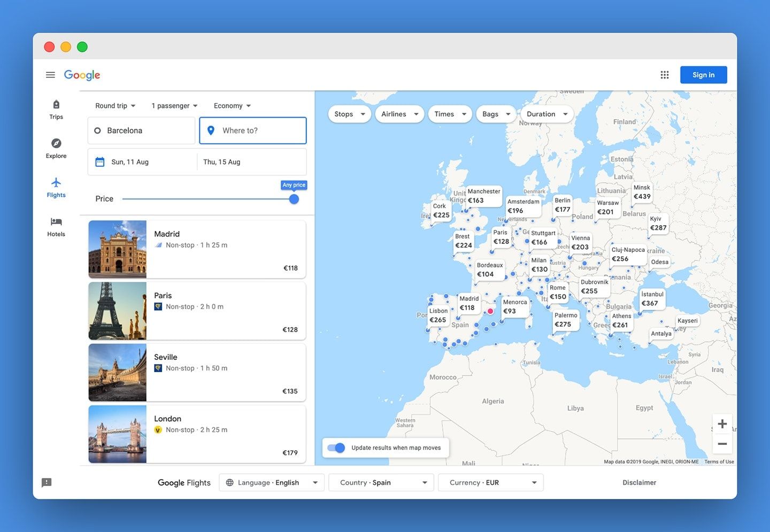770x532 pixels.
Task: Open the Language English dropdown
Action: (272, 482)
